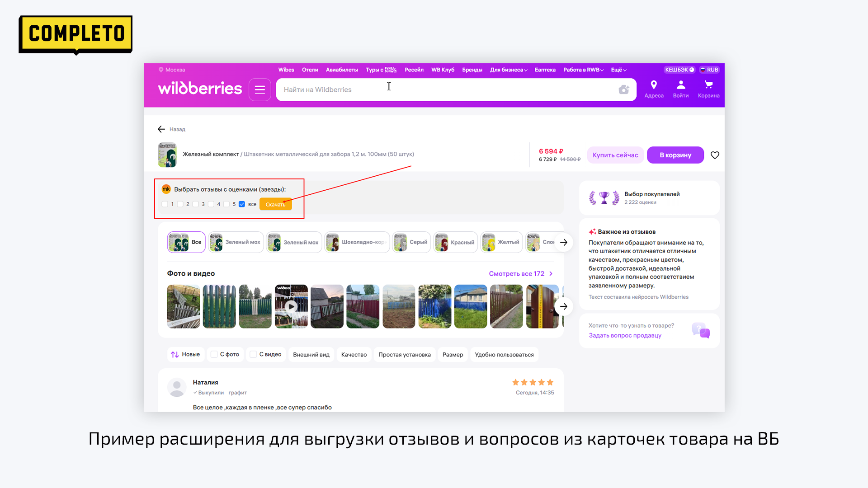Screen dimensions: 868x488
Task: Open the first review photo thumbnail
Action: click(x=183, y=306)
